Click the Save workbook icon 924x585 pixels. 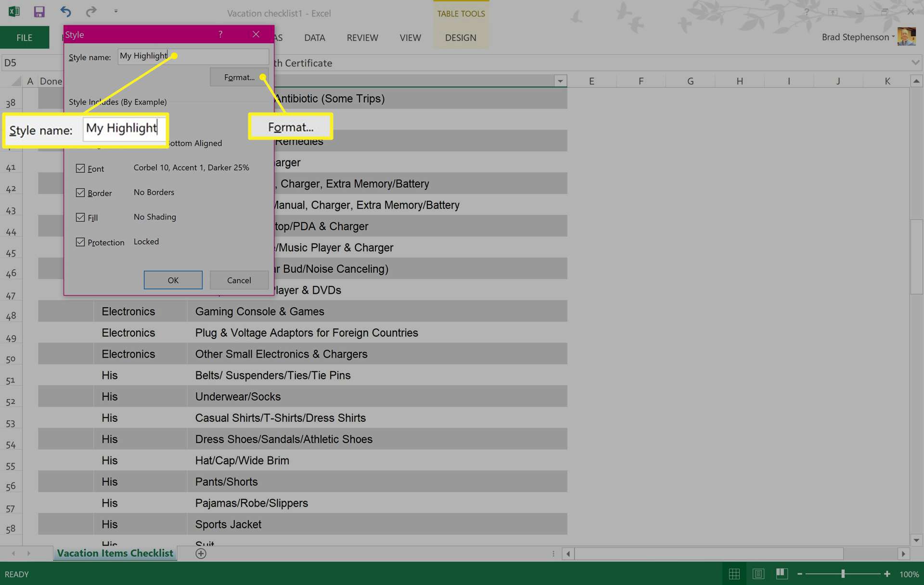pos(39,12)
